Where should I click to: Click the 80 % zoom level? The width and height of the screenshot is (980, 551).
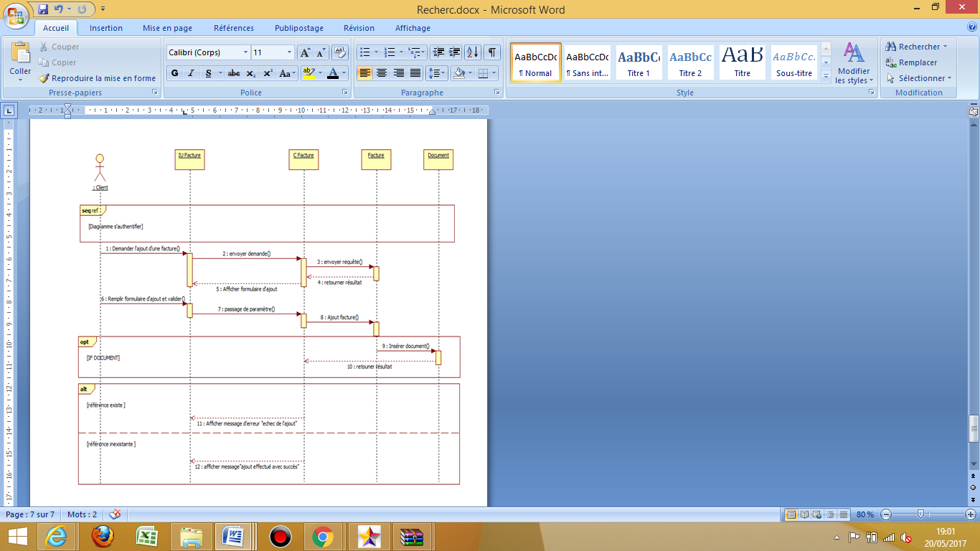tap(865, 514)
